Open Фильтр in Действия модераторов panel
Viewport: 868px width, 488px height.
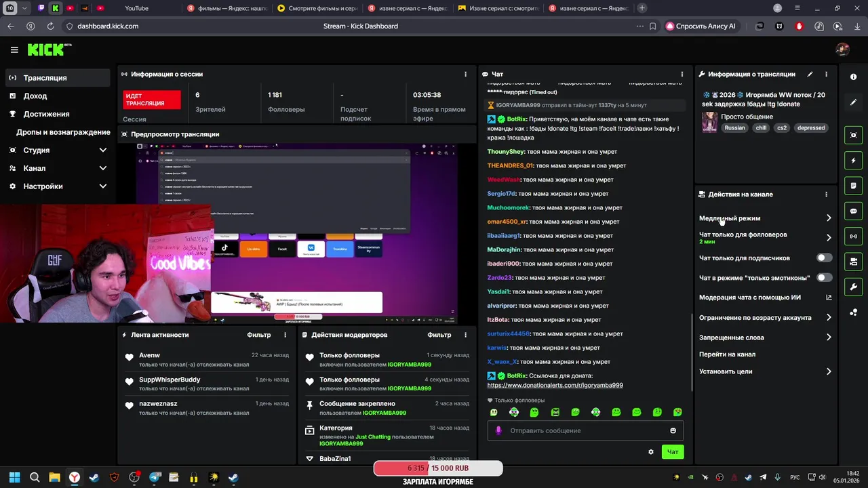439,335
